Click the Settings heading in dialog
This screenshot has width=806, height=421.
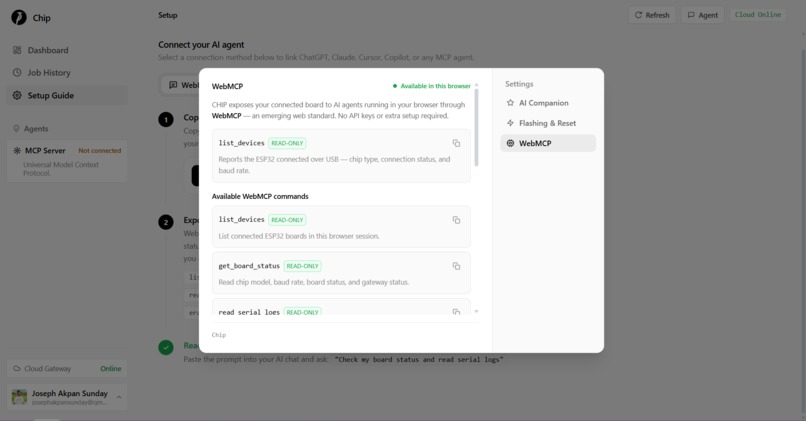pyautogui.click(x=519, y=84)
